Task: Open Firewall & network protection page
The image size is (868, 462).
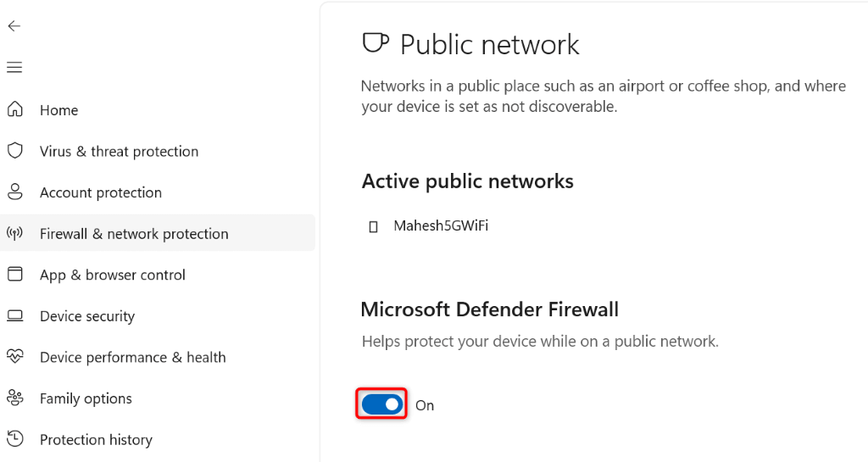Action: pos(134,234)
